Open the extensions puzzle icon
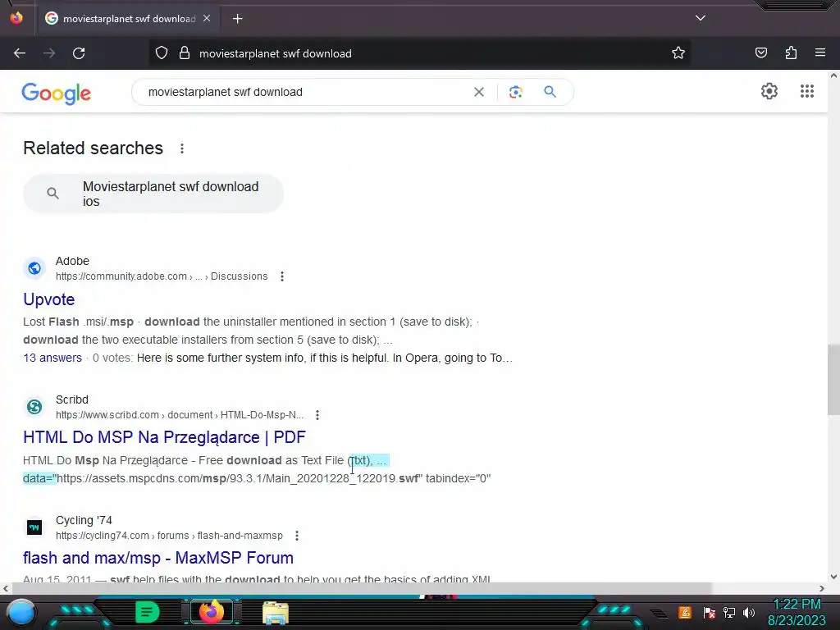 [x=791, y=52]
